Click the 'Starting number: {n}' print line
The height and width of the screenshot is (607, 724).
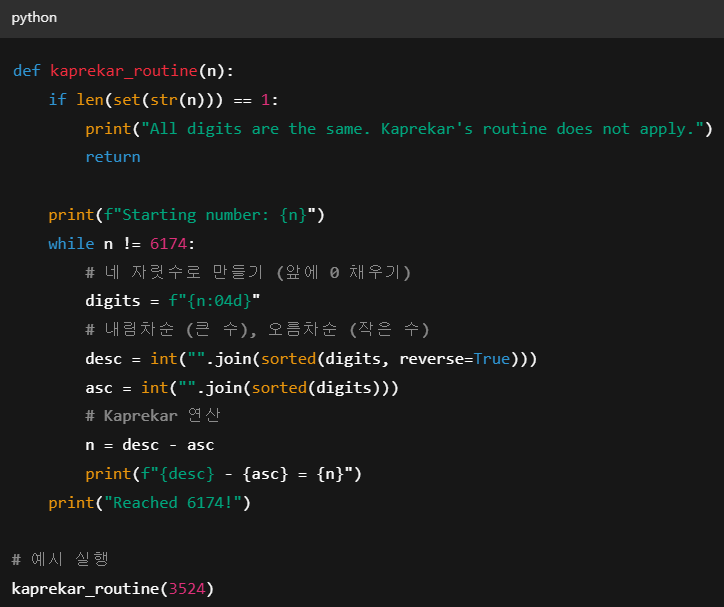click(x=187, y=215)
